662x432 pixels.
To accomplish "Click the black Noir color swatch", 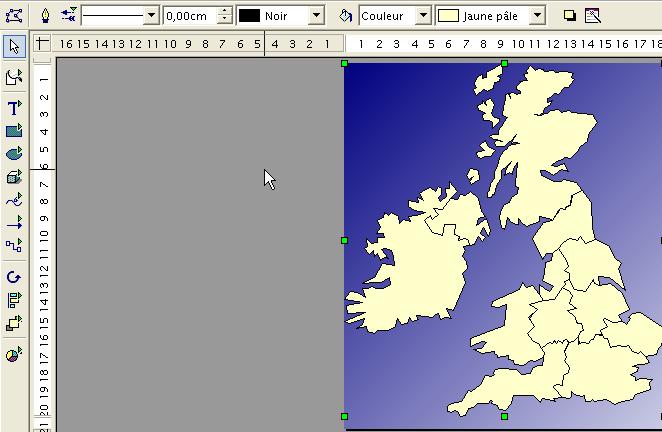I will (250, 16).
